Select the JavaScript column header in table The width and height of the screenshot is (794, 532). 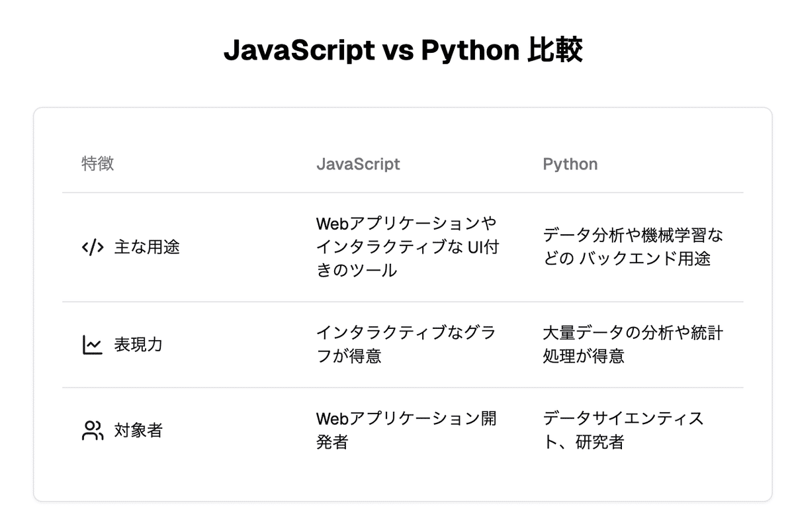click(358, 164)
